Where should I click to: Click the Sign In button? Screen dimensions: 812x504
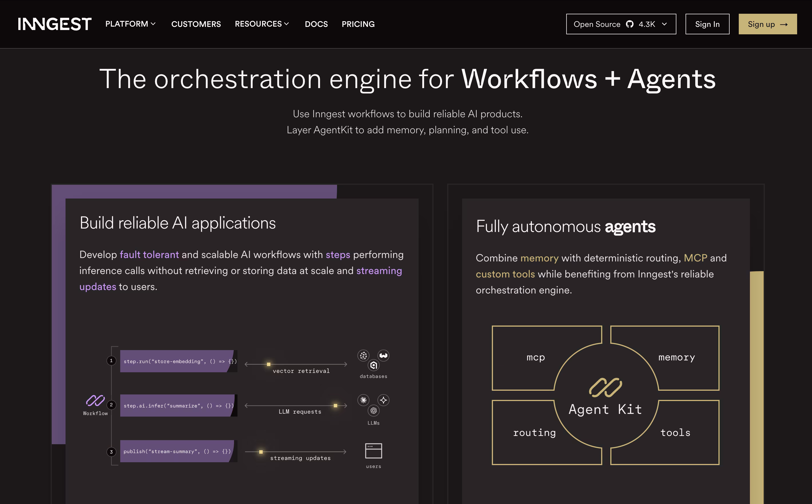pos(707,24)
